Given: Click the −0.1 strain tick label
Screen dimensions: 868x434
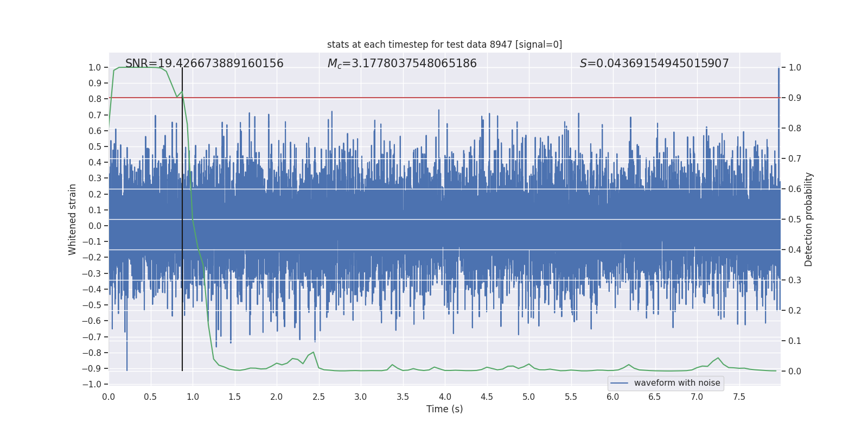Looking at the screenshot, I should click(92, 241).
